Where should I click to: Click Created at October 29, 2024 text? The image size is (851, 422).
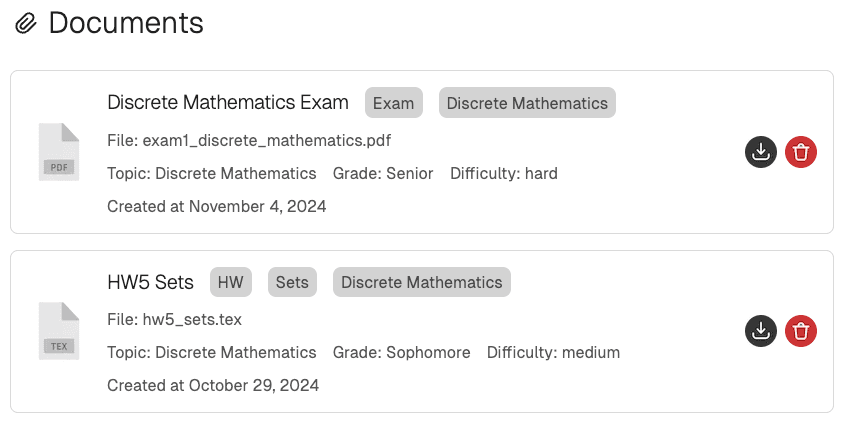coord(213,385)
